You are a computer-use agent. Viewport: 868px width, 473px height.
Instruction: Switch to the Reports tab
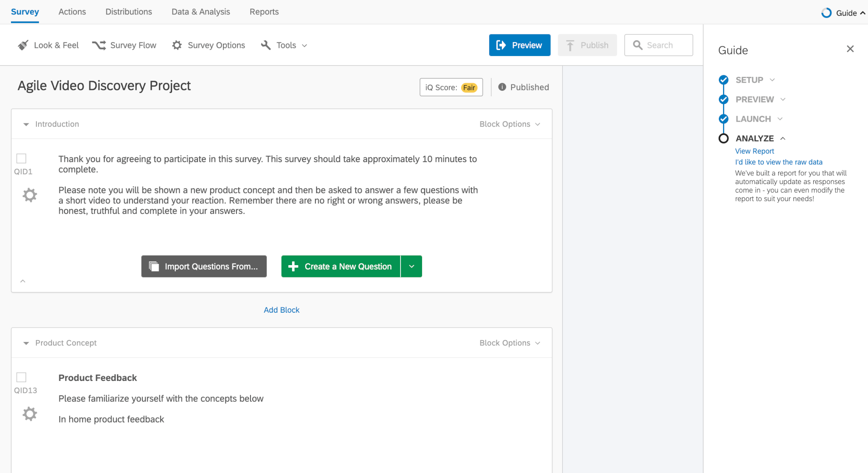click(x=264, y=12)
